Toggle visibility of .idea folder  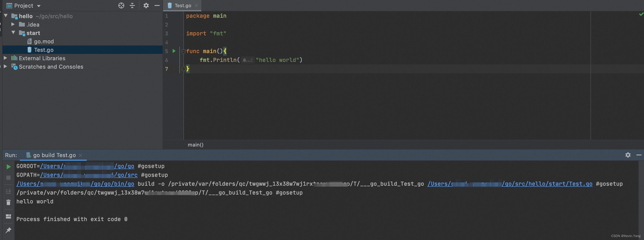(x=13, y=24)
